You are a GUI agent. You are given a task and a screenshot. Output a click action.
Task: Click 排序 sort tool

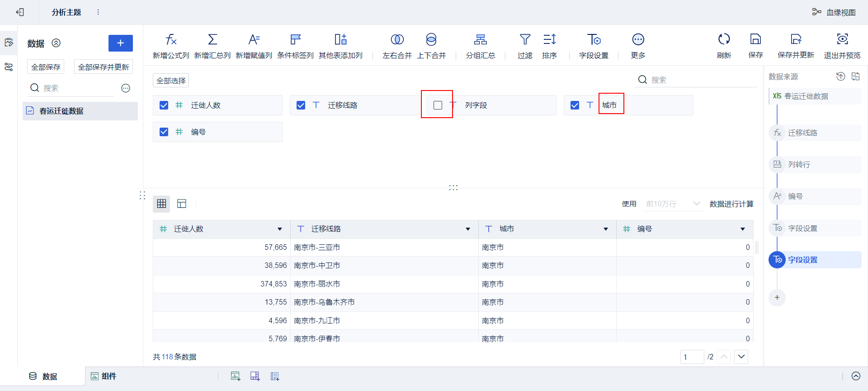(549, 46)
